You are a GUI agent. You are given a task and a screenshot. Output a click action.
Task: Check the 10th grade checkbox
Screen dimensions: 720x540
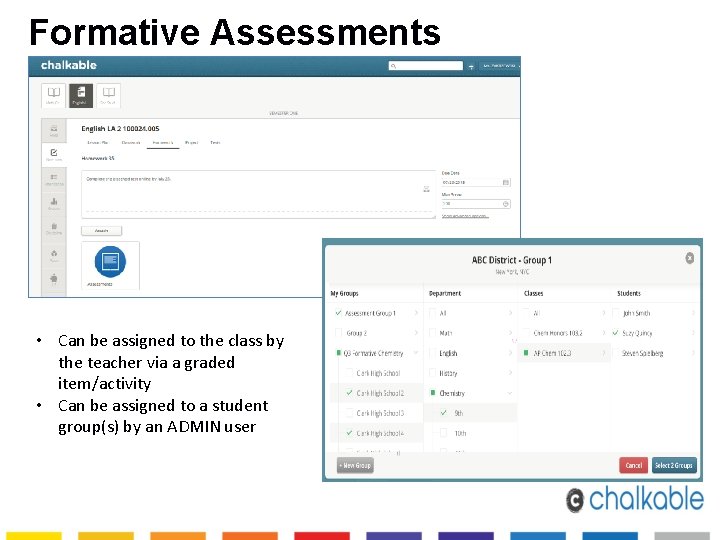(443, 433)
